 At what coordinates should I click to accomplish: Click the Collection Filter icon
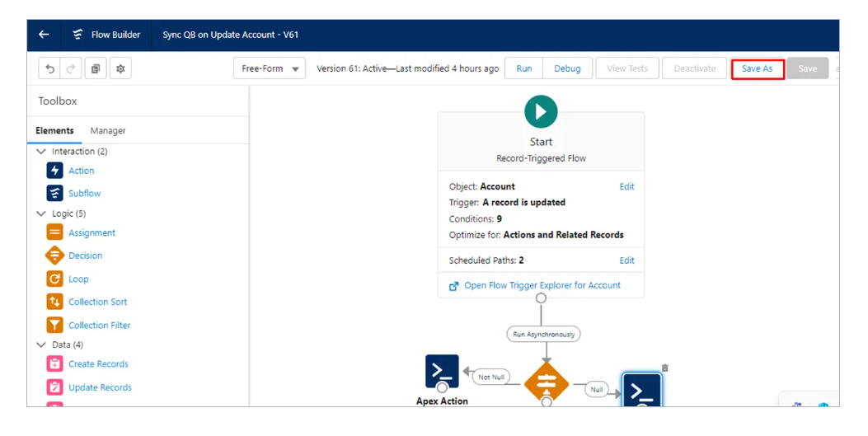click(x=55, y=325)
